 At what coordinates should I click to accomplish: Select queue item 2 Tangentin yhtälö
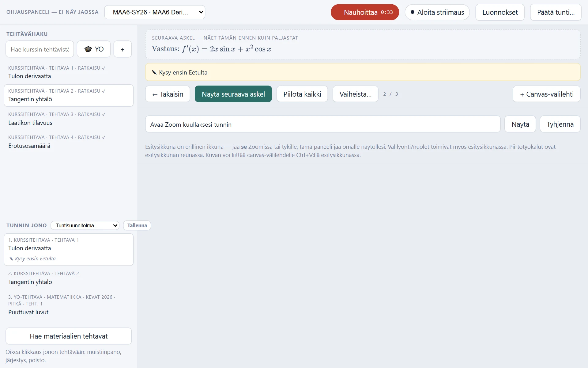[x=69, y=278]
